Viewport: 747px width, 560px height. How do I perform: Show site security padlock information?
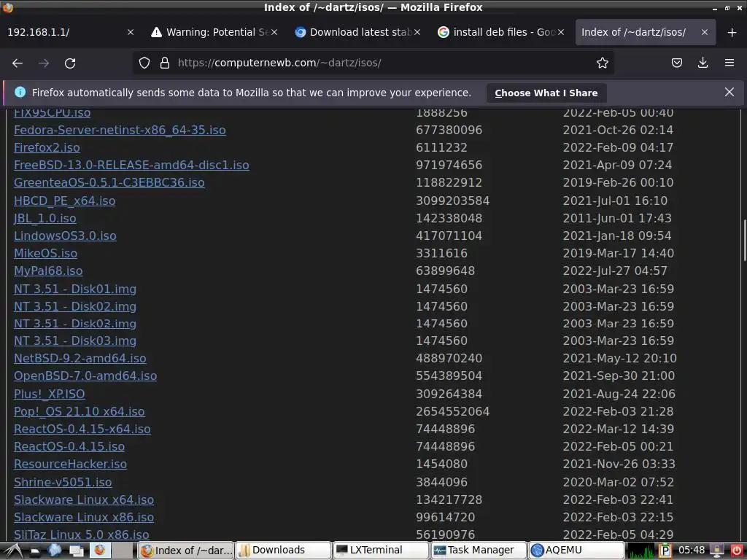tap(165, 63)
